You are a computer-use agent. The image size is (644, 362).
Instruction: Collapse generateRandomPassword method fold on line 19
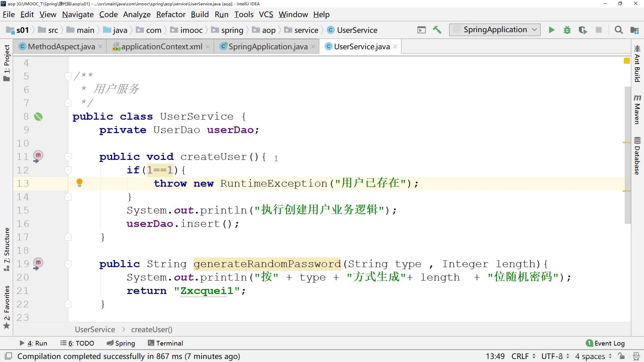(x=68, y=264)
